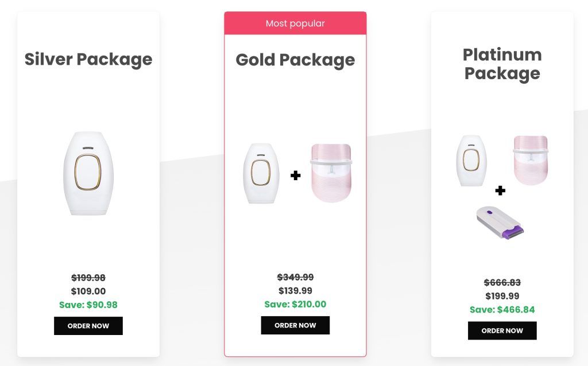The image size is (588, 366).
Task: Click Order Now for Silver Package
Action: pyautogui.click(x=88, y=326)
